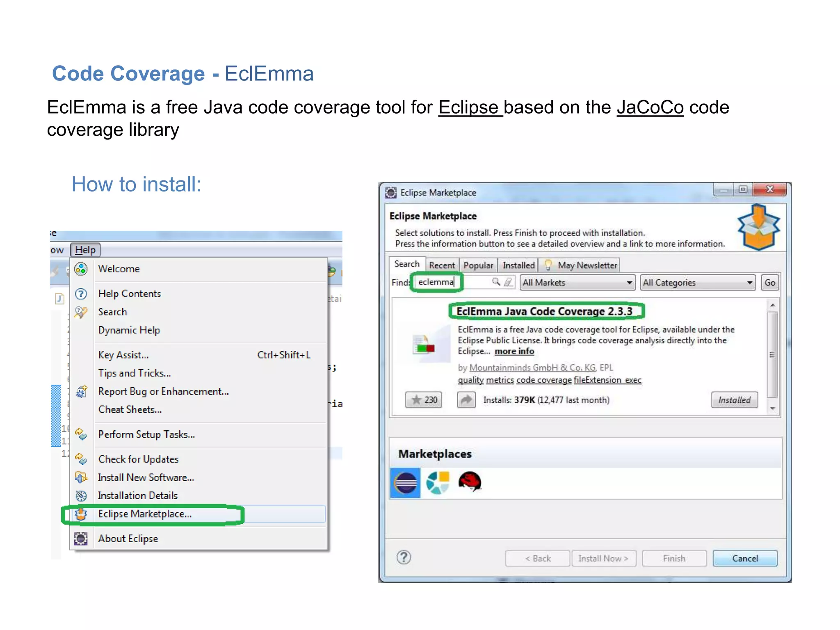Click the Welcome globe icon in Help menu
The image size is (840, 630).
point(81,269)
